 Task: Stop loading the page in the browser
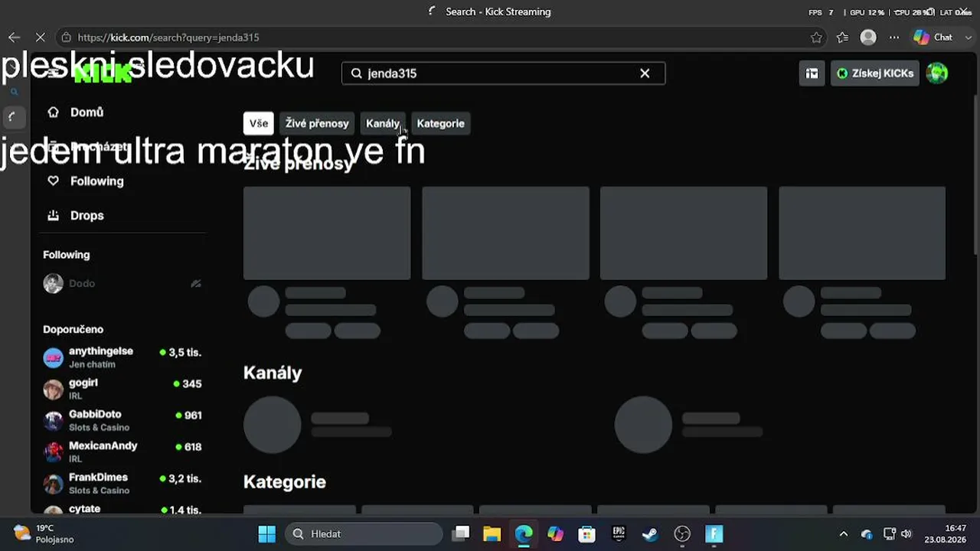tap(41, 37)
